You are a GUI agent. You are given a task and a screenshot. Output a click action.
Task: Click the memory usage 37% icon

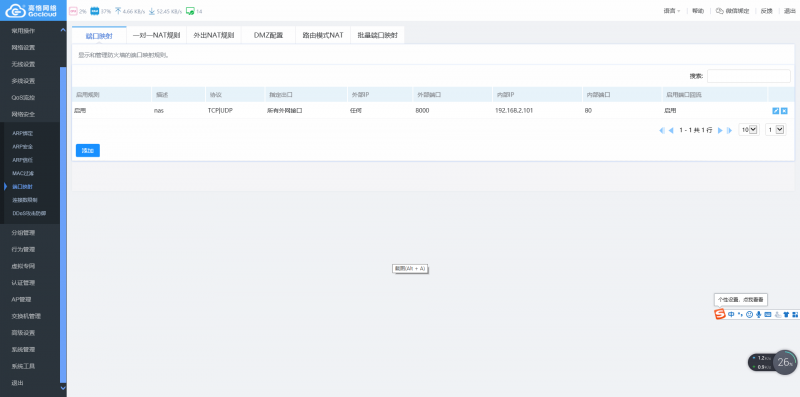[x=94, y=11]
